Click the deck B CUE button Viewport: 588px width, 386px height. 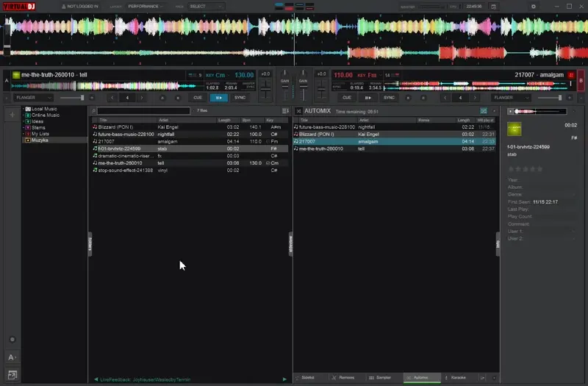(x=347, y=98)
